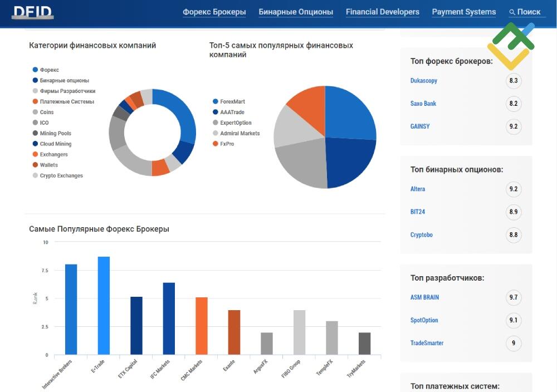Toggle Платежные Системы legend entry
Image resolution: width=557 pixels, height=392 pixels.
[63, 101]
